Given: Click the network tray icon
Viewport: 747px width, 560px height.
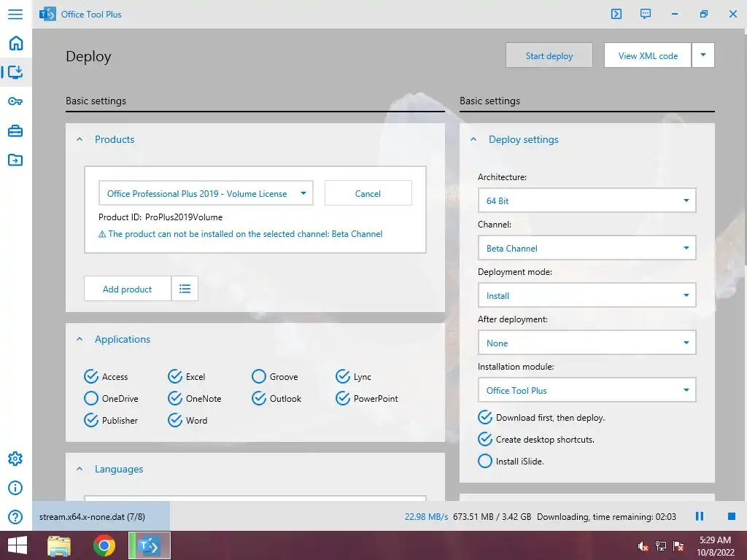Looking at the screenshot, I should point(661,546).
